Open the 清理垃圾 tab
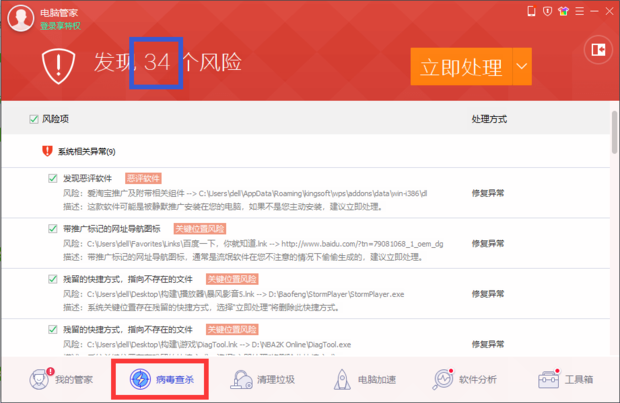This screenshot has height=403, width=620. tap(263, 380)
